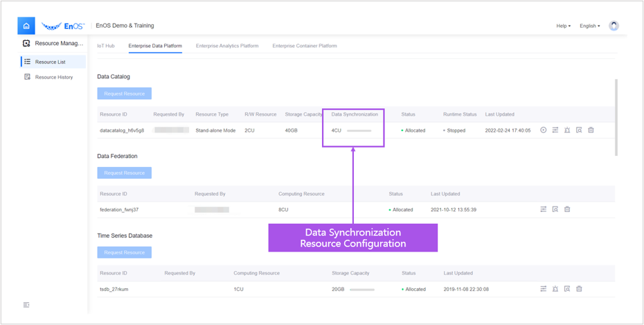Delete the federation_fwnj37 resource
Viewport: 644px width, 325px height.
coord(567,209)
